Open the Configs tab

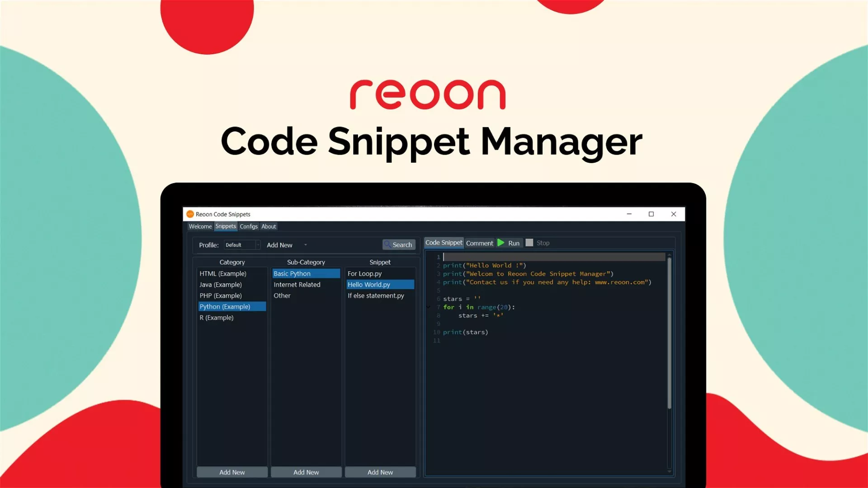[249, 226]
